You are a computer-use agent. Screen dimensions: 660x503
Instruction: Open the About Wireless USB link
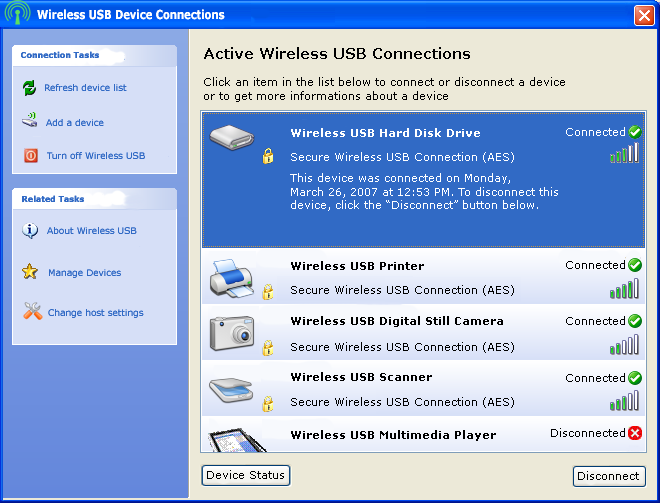(92, 231)
